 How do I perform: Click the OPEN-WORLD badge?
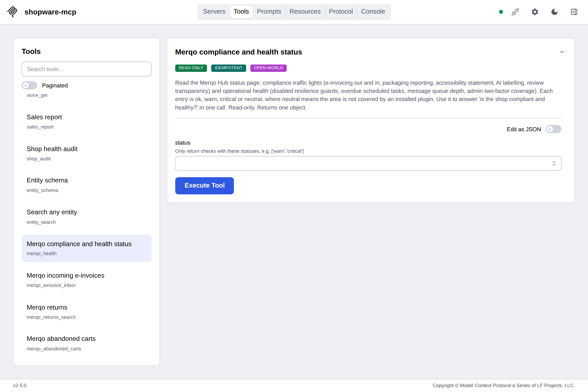click(268, 68)
